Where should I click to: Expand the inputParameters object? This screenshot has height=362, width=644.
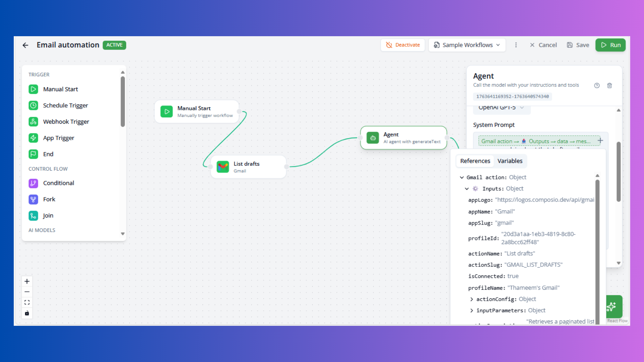click(472, 310)
